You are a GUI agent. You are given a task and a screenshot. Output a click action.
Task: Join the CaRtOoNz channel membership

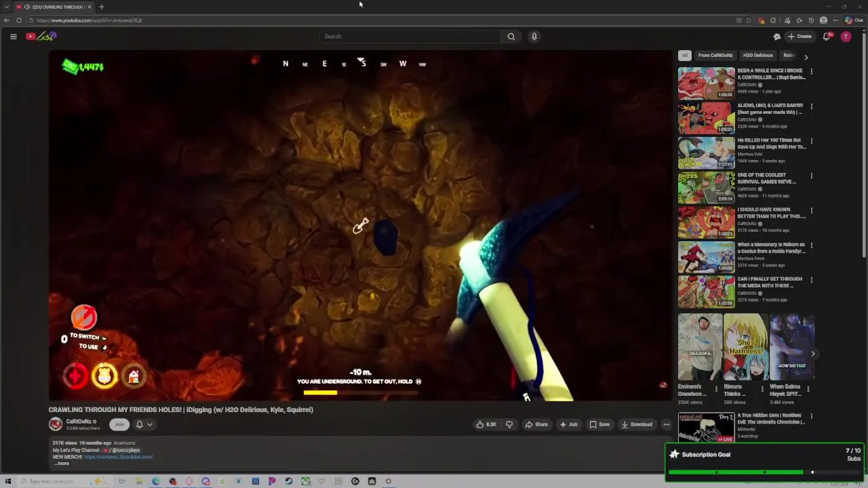pos(119,424)
